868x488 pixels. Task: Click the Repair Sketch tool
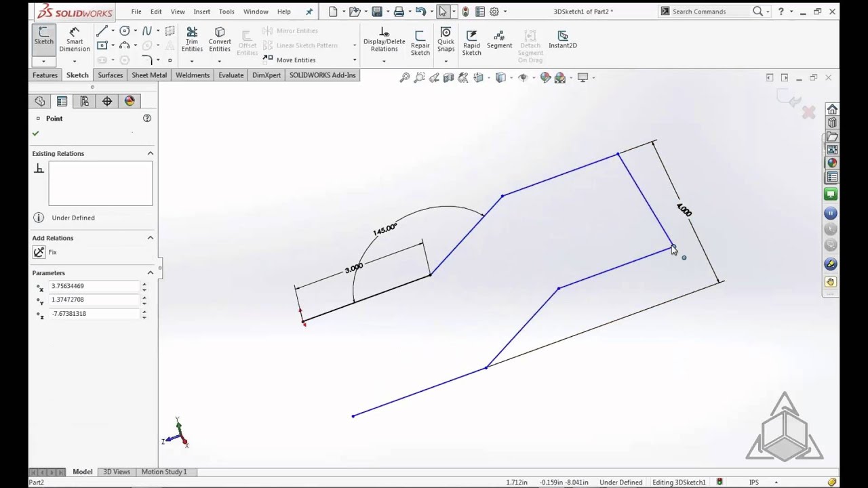420,43
